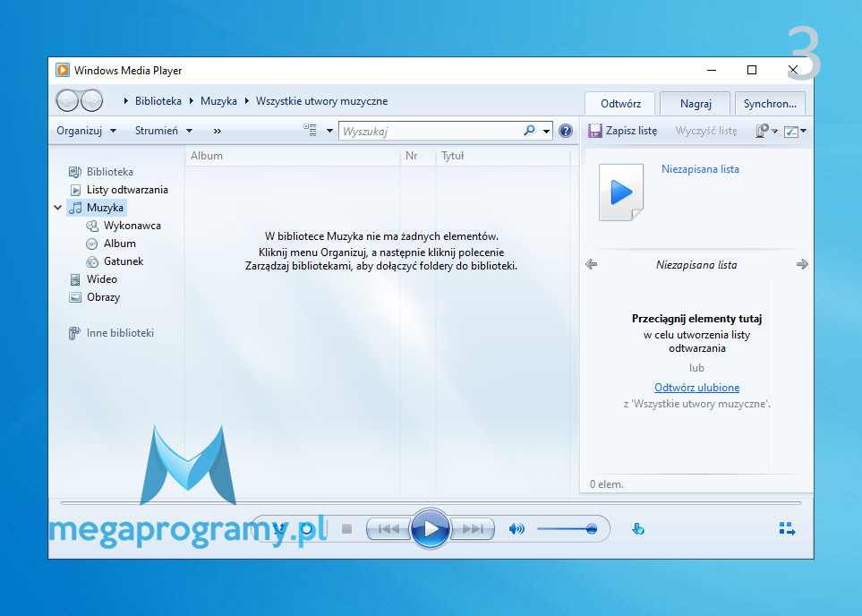Click Biblioteka in the breadcrumb path
The height and width of the screenshot is (616, 862).
pyautogui.click(x=158, y=101)
